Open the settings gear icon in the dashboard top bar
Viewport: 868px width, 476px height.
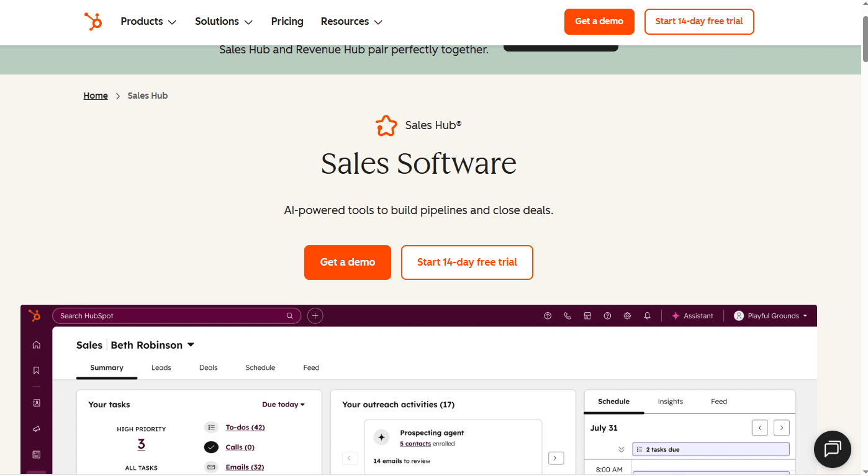[x=627, y=316]
